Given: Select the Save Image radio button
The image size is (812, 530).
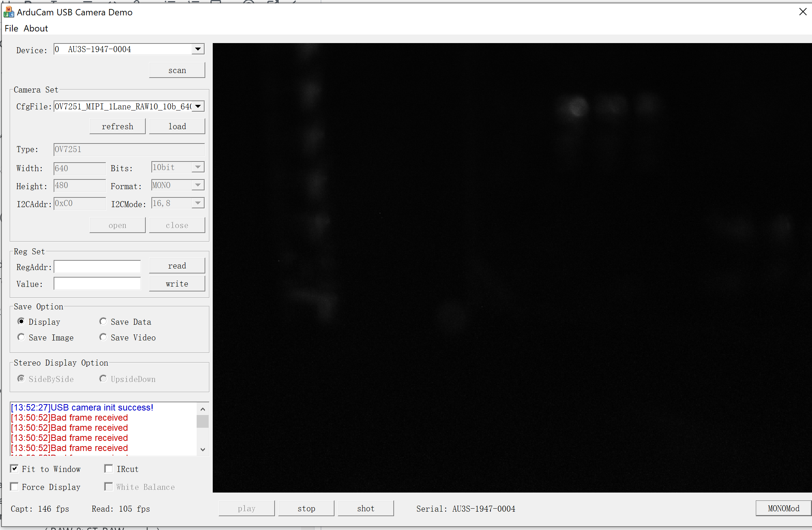Looking at the screenshot, I should point(21,337).
